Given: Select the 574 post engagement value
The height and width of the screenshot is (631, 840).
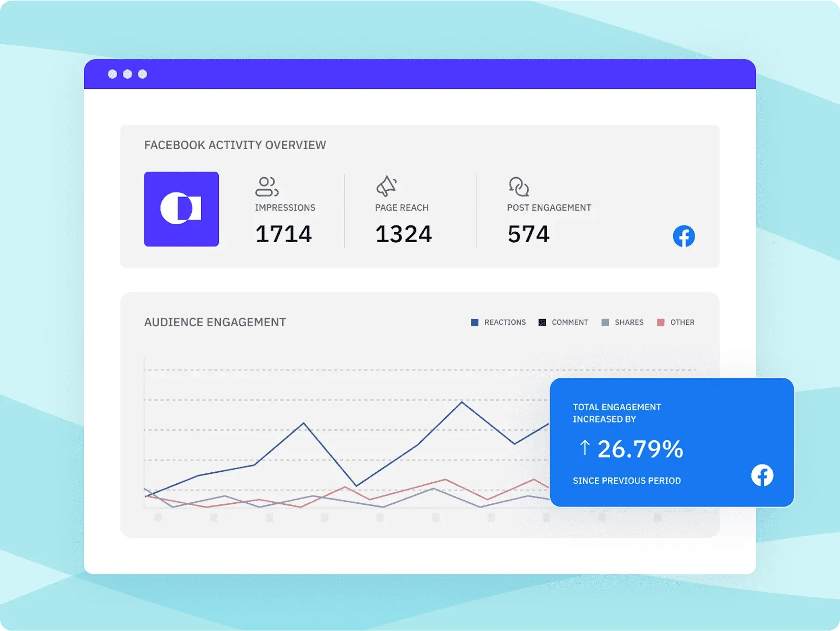Looking at the screenshot, I should pyautogui.click(x=528, y=234).
